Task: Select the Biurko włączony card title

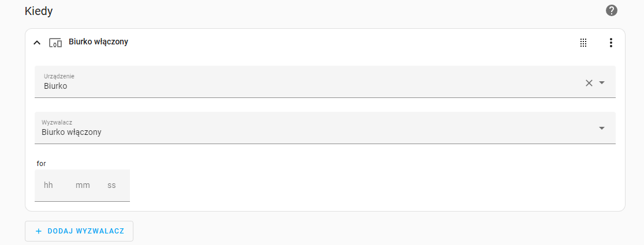Action: click(99, 42)
